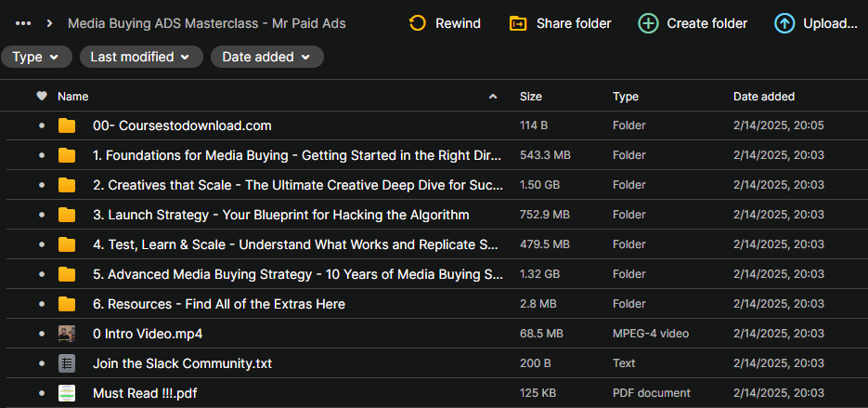Click the Rewind clock icon
The width and height of the screenshot is (868, 408).
(x=417, y=23)
